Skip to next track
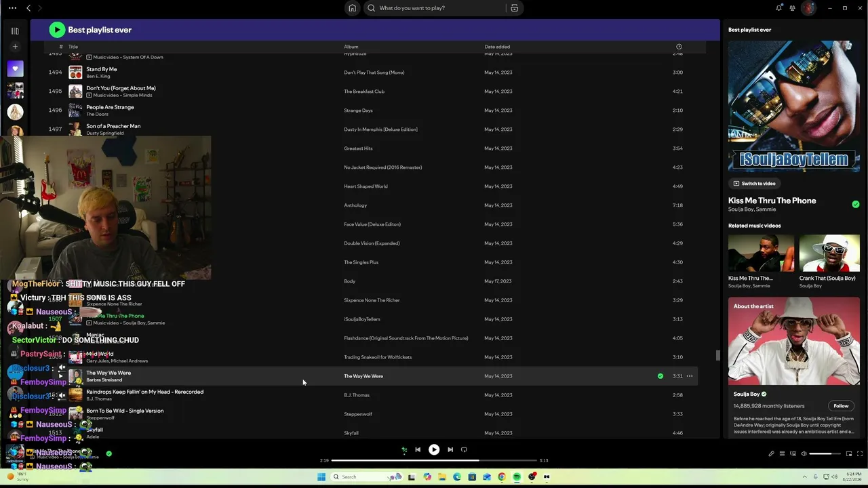The image size is (868, 488). pyautogui.click(x=450, y=449)
